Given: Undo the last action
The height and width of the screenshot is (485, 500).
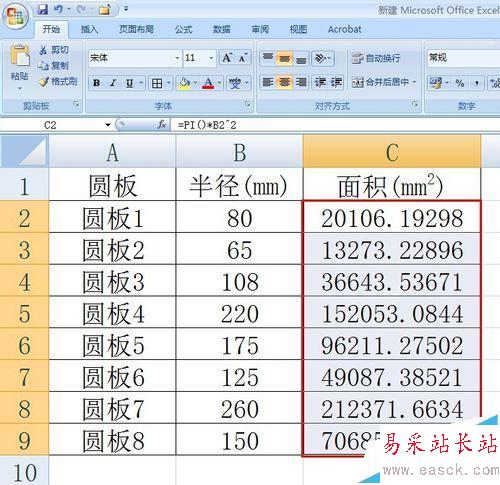Looking at the screenshot, I should point(59,9).
